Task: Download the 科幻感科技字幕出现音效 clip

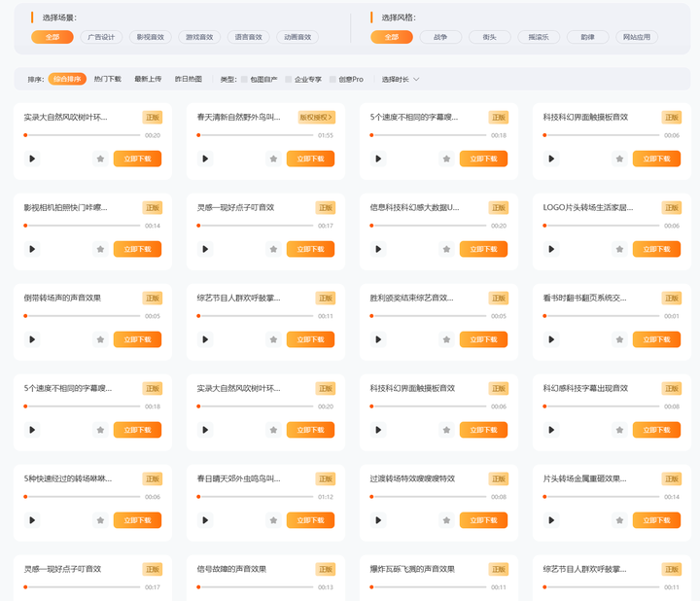Action: click(x=656, y=430)
